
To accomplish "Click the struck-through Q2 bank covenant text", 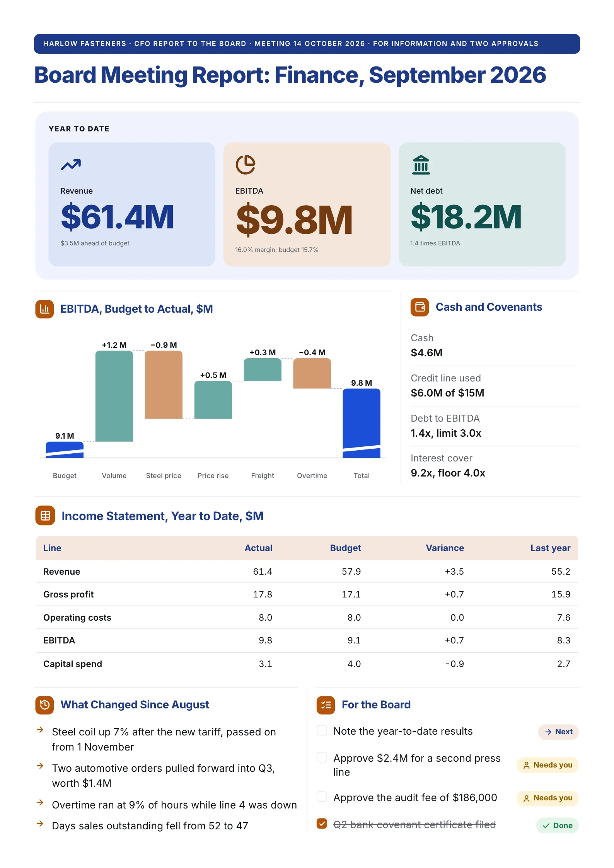I will (x=414, y=825).
